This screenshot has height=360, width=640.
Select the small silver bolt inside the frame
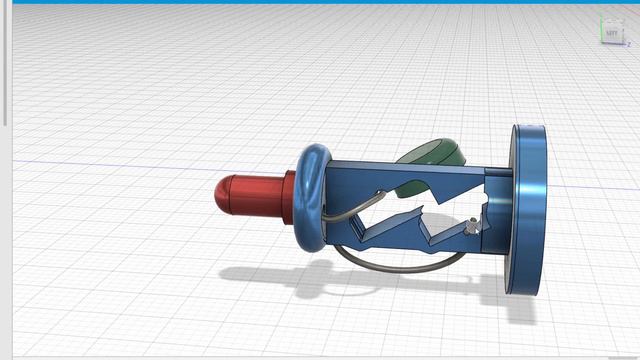click(473, 227)
